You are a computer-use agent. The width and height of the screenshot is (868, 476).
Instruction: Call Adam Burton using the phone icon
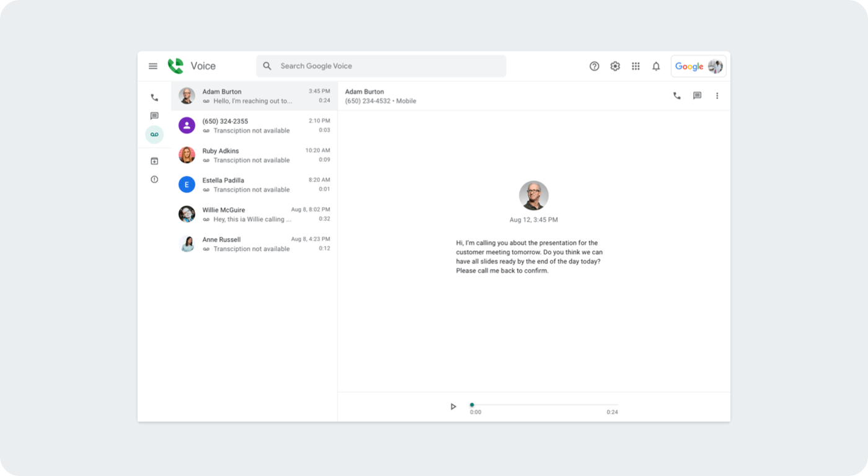(676, 95)
